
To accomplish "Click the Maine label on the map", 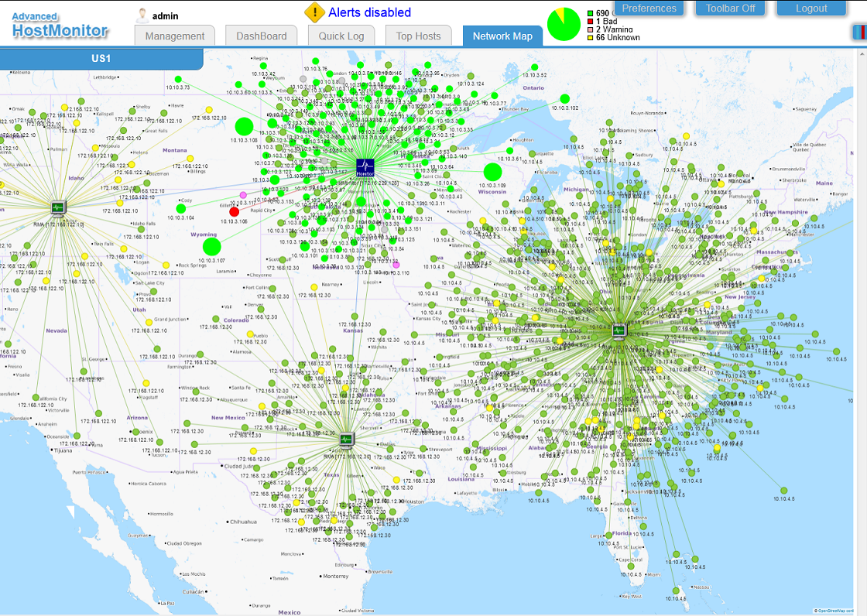I will (824, 183).
